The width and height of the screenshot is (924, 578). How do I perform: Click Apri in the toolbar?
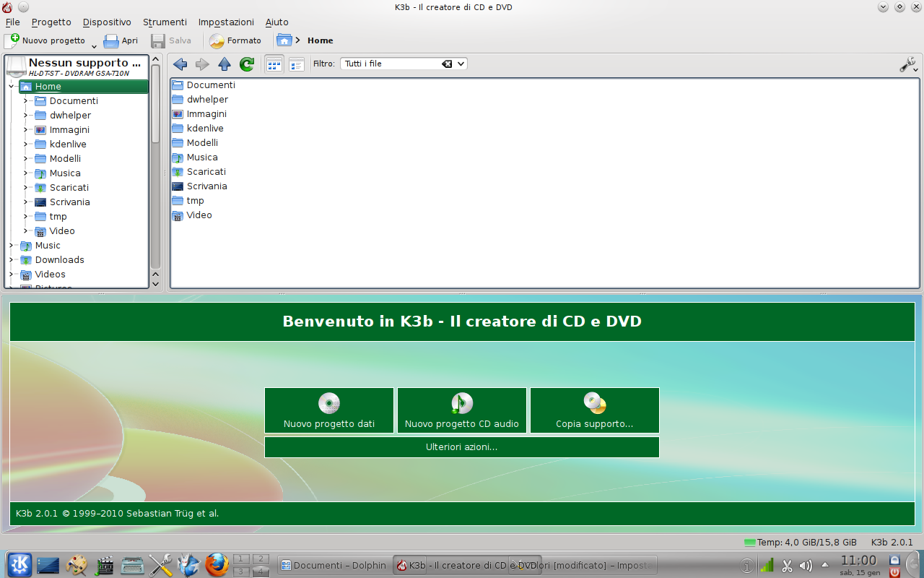[x=121, y=41]
